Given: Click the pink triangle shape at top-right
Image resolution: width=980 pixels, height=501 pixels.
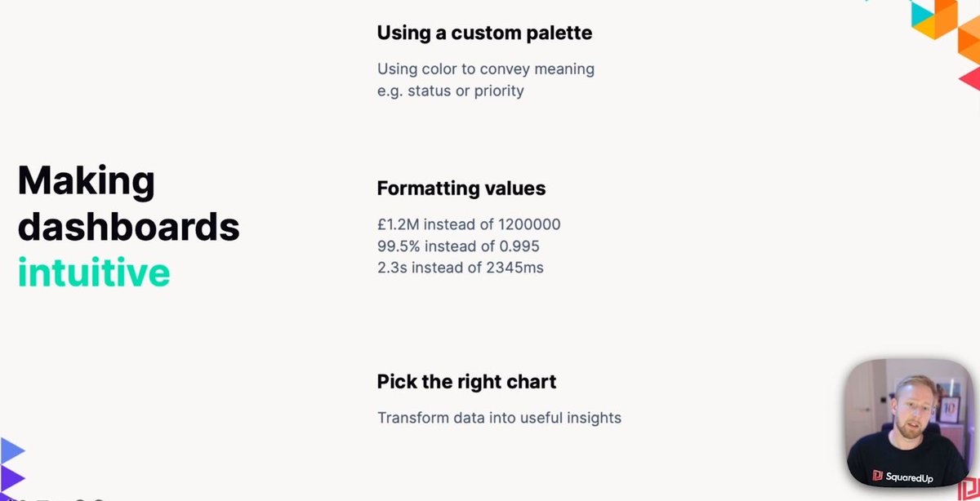Looking at the screenshot, I should pyautogui.click(x=969, y=78).
